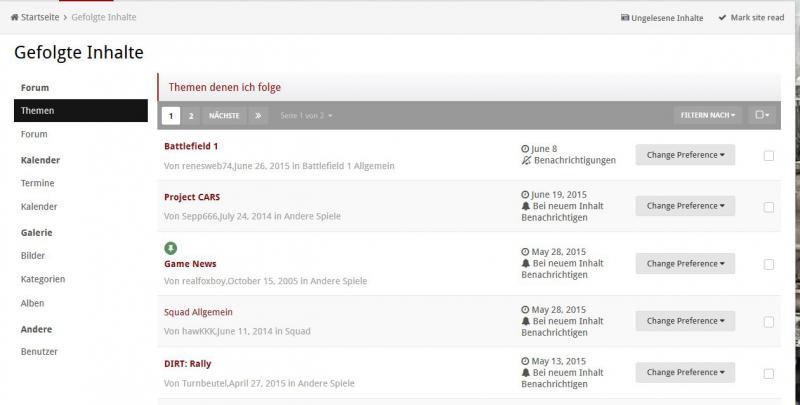800x405 pixels.
Task: Tick the checkbox for Battlefield 1 topic
Action: tap(768, 155)
